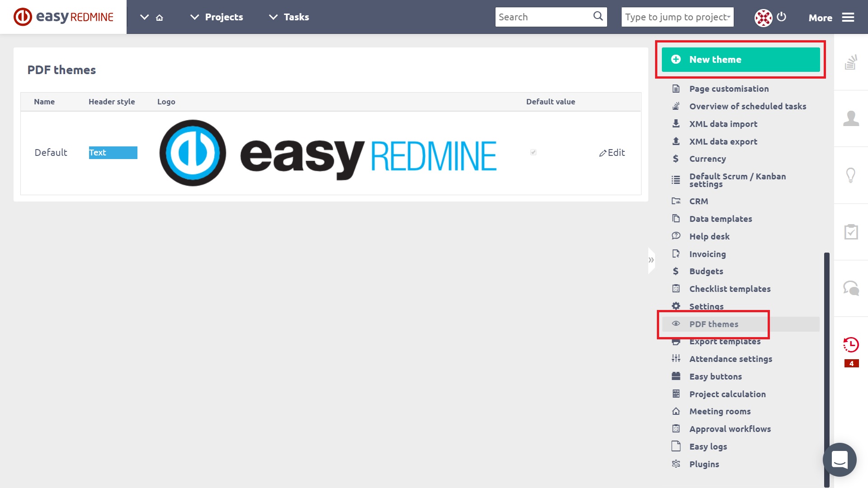Click the search magnifier icon
This screenshot has height=488, width=868.
598,16
